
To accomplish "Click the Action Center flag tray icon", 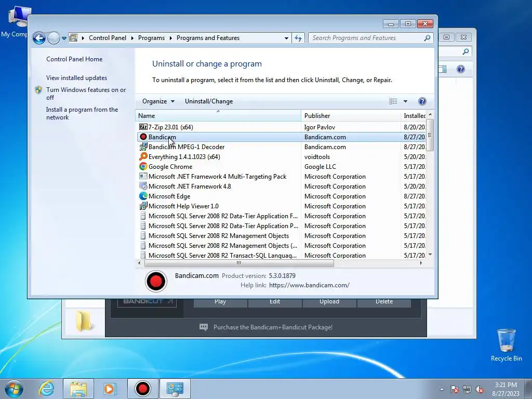I will [454, 389].
